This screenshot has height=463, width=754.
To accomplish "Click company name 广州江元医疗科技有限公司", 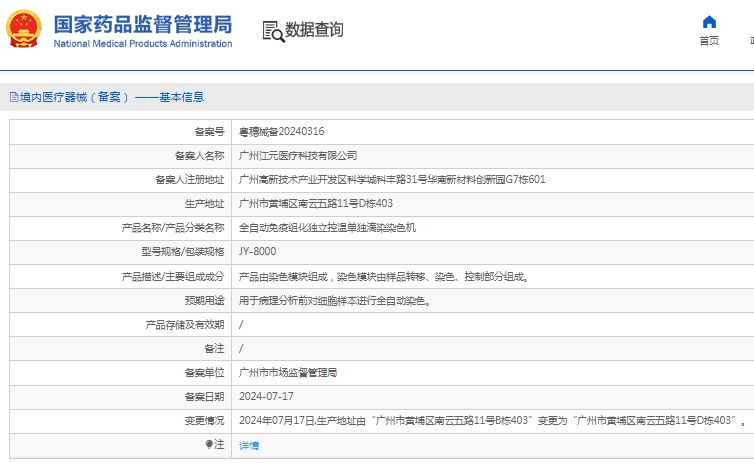I will point(298,155).
